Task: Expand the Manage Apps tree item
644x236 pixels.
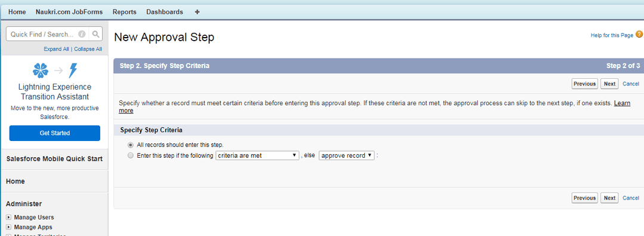Action: (8, 227)
